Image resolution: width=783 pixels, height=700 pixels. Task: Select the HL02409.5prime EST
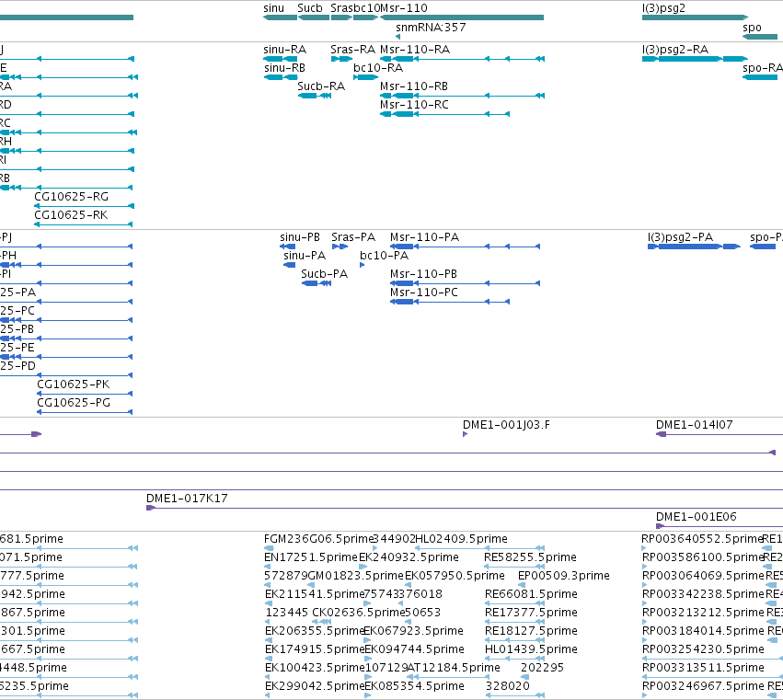[480, 549]
